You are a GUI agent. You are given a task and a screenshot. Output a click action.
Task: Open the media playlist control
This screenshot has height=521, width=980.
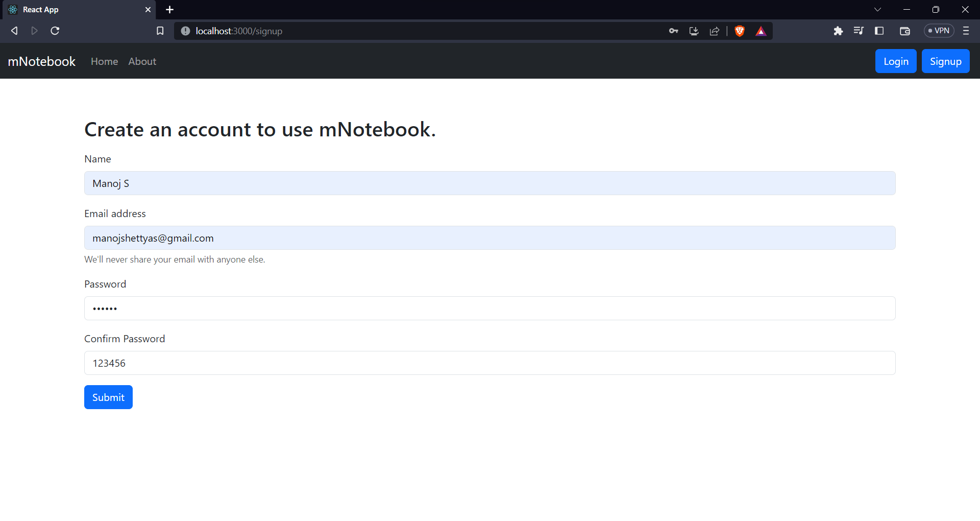pos(859,31)
